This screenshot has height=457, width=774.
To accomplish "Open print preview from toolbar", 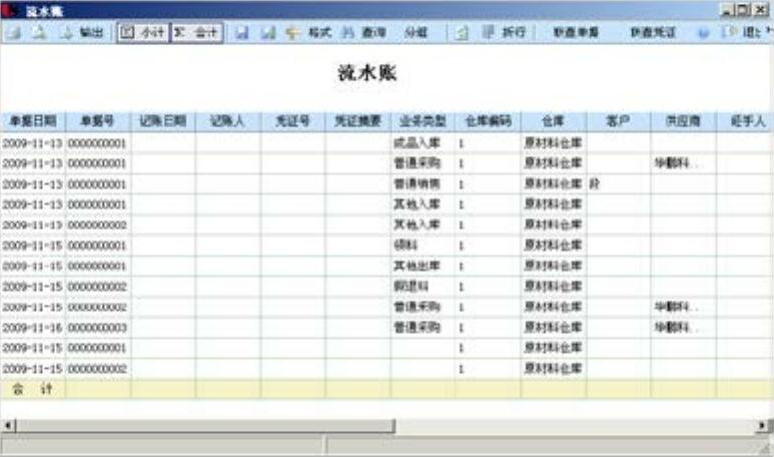I will (38, 32).
